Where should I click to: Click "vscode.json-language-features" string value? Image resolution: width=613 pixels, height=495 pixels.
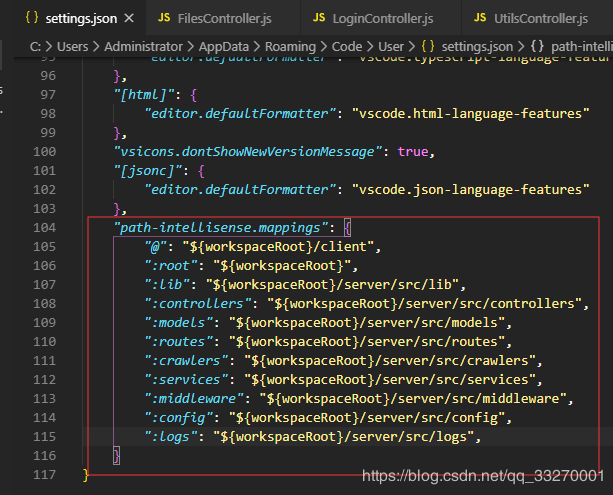tap(471, 190)
